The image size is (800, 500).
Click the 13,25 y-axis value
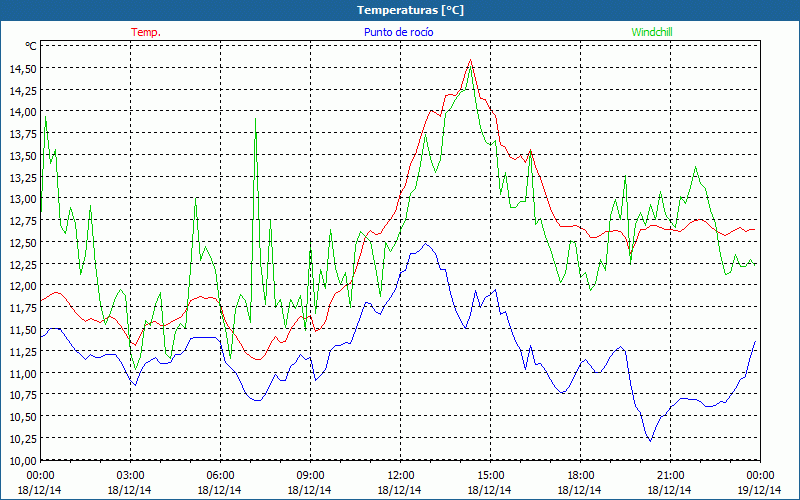click(22, 177)
